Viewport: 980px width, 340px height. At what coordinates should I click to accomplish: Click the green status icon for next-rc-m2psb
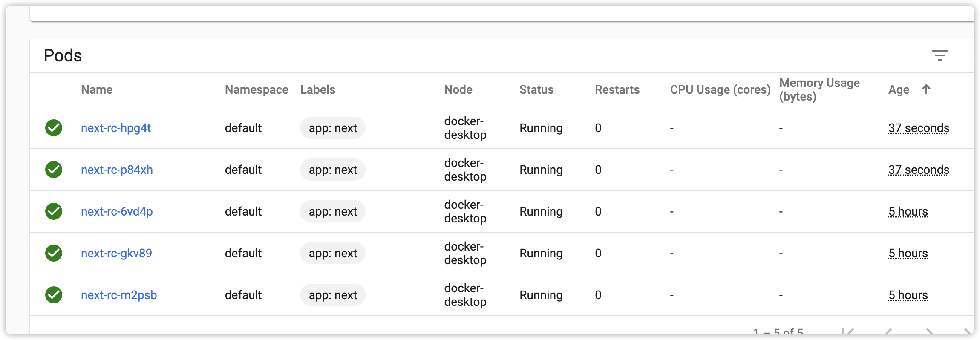(54, 295)
